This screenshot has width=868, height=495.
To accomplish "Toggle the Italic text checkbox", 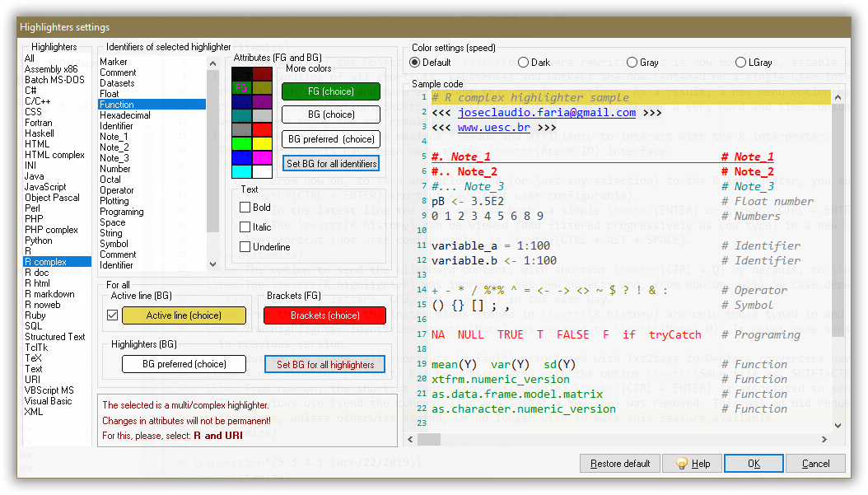I will [x=245, y=227].
